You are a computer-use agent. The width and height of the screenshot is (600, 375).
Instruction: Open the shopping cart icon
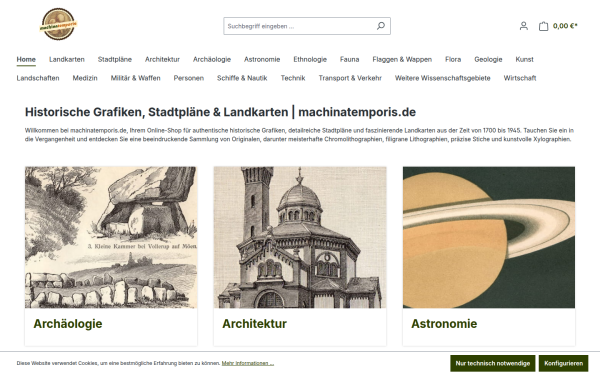[543, 26]
